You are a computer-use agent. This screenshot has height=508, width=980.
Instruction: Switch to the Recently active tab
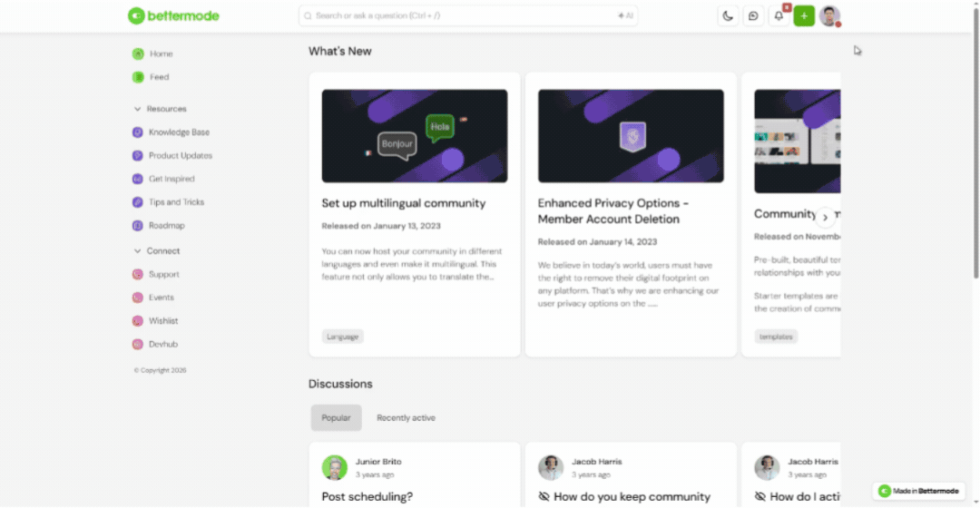[x=406, y=418]
